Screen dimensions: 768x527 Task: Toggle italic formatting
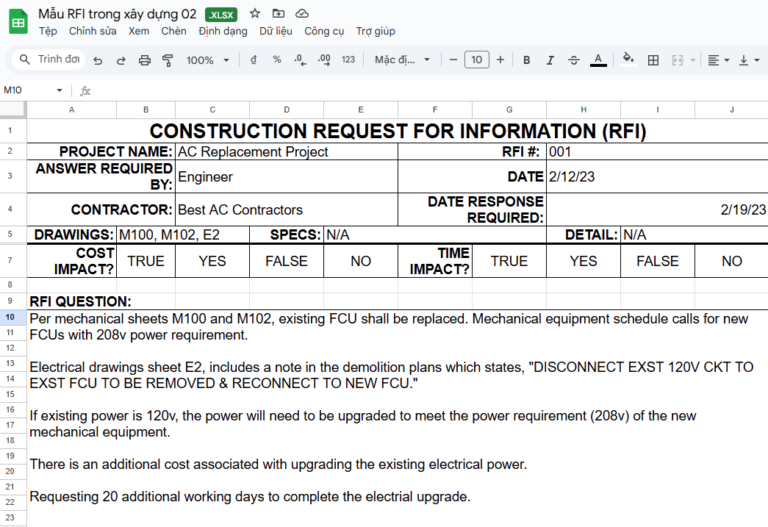point(550,60)
